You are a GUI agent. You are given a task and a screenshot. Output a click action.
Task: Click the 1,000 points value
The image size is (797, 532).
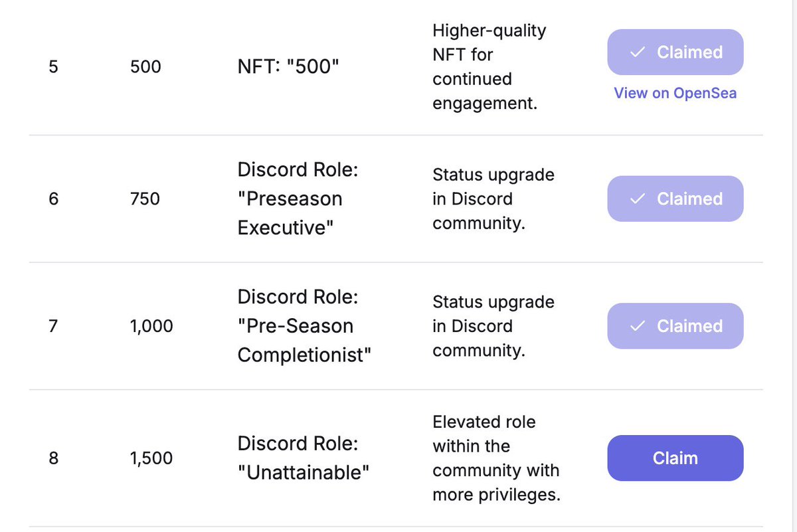[151, 326]
